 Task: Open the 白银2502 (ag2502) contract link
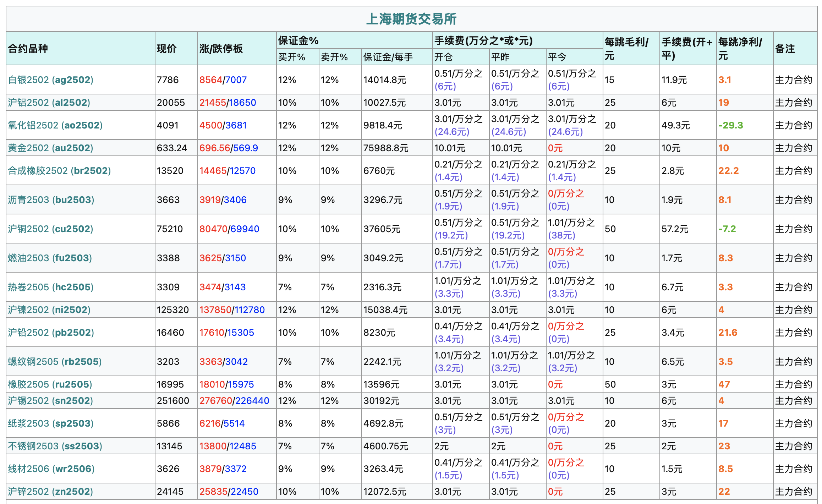point(50,80)
